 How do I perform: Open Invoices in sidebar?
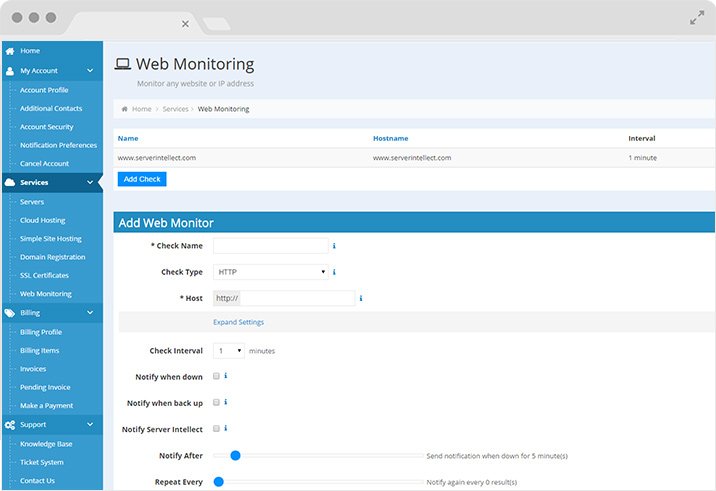tap(33, 369)
